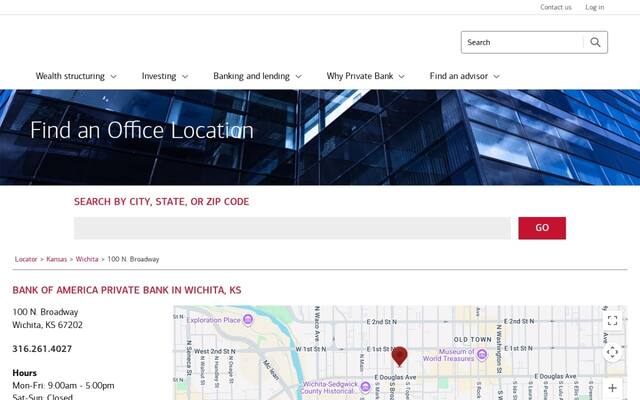Click the Wichita, KS 67202 address line
The height and width of the screenshot is (400, 640).
coord(47,325)
